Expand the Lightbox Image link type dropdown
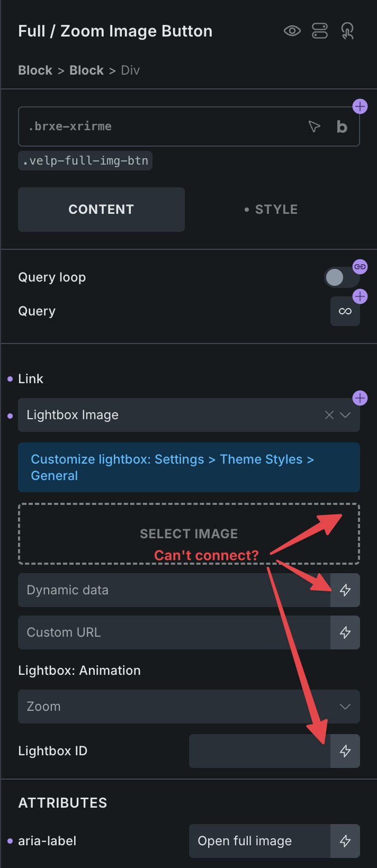The width and height of the screenshot is (377, 868). click(x=345, y=415)
